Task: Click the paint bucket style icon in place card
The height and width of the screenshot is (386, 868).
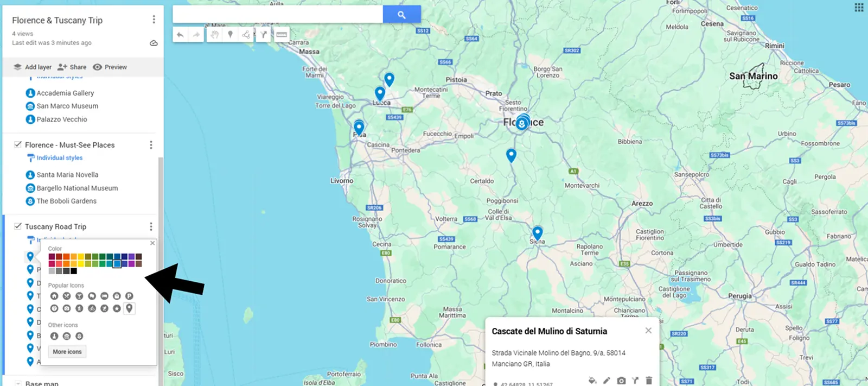Action: (592, 381)
